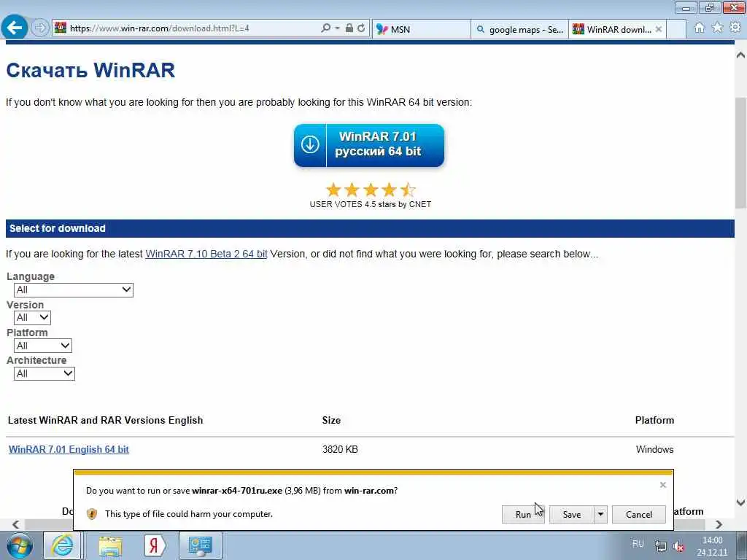
Task: Go back with the browser Back arrow
Action: point(15,28)
